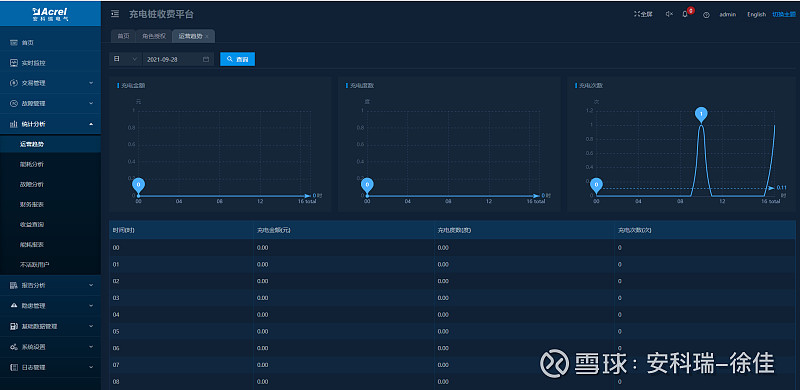Screen dimensions: 800x390
Task: Click the 充电度数 chart title
Action: click(x=362, y=85)
